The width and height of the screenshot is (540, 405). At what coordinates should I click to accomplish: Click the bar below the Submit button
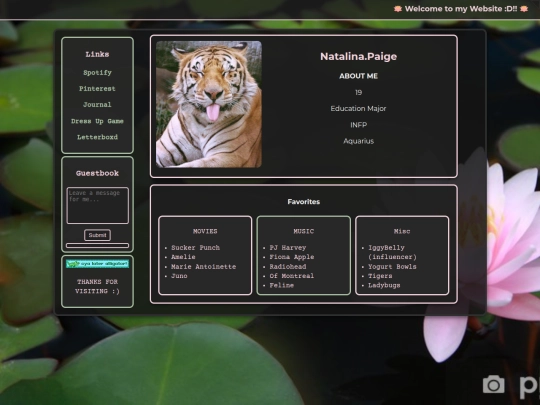point(97,246)
